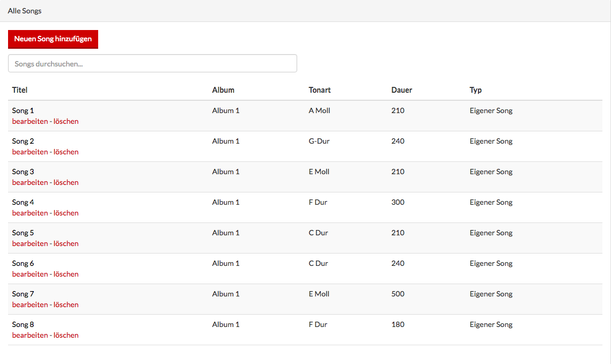Click the 'Titel' column header
Screen dimensions: 611x364
[20, 90]
